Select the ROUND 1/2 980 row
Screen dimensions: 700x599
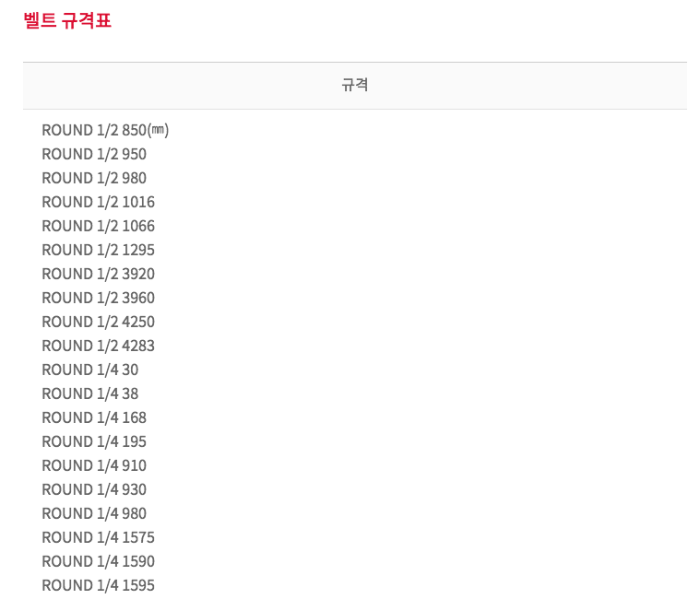coord(94,179)
